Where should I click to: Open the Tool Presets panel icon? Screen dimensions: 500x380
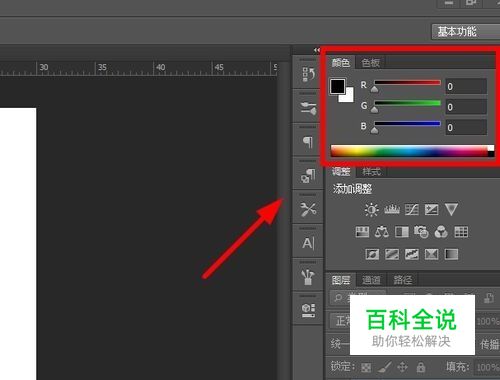click(308, 209)
